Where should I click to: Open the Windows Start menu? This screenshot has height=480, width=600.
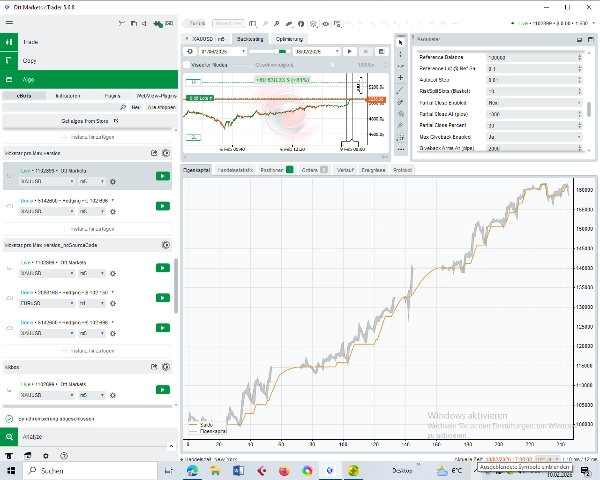(x=11, y=471)
